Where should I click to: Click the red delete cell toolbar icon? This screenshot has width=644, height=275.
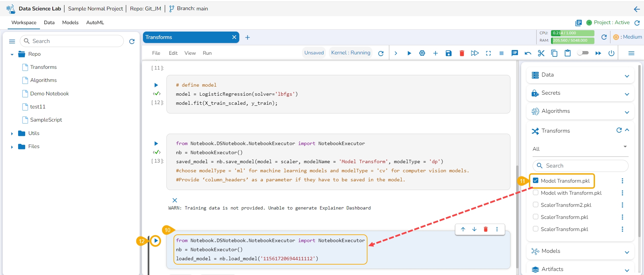click(462, 53)
